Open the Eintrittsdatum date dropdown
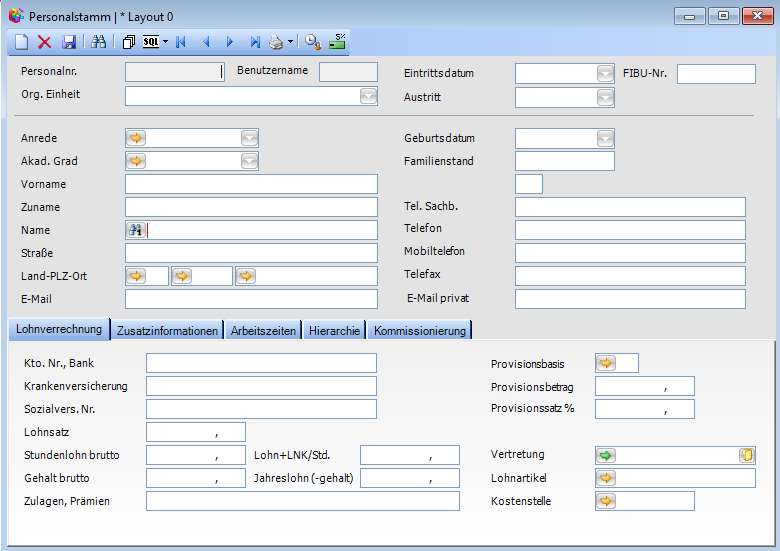This screenshot has height=551, width=780. pyautogui.click(x=605, y=73)
